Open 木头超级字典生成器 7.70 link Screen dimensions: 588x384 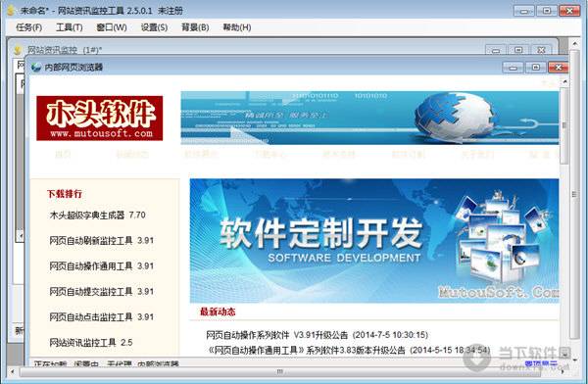[97, 215]
